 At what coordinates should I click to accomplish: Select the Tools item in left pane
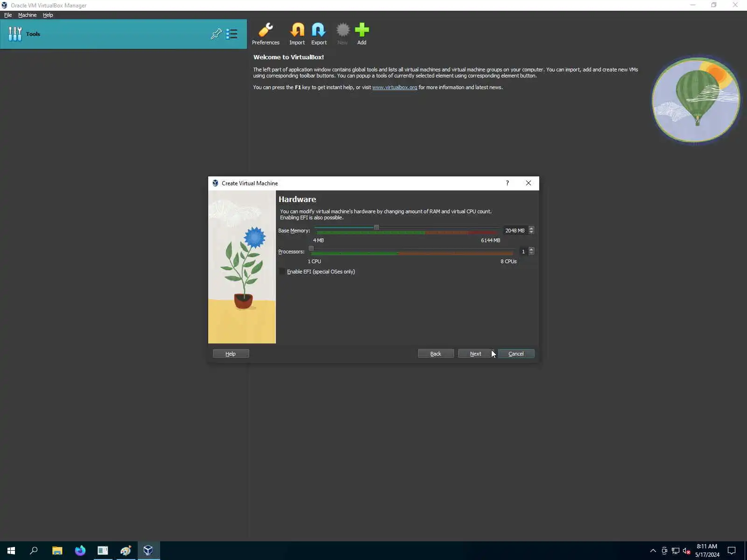pos(123,34)
